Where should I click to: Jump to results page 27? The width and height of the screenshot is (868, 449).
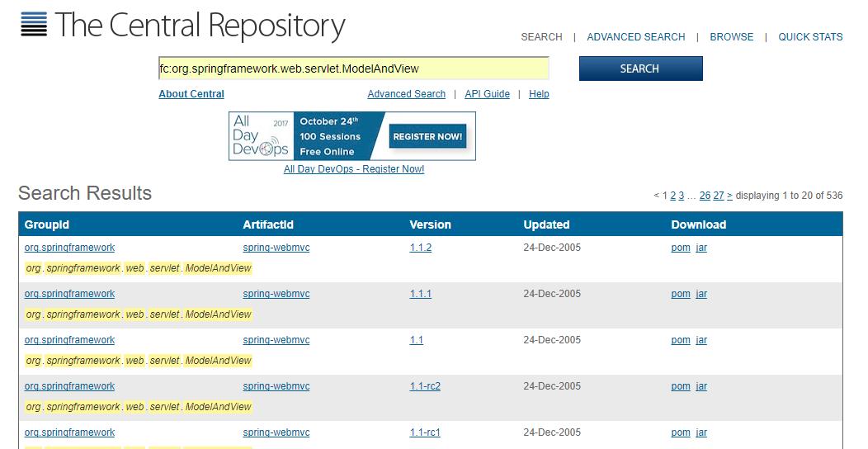pos(718,196)
